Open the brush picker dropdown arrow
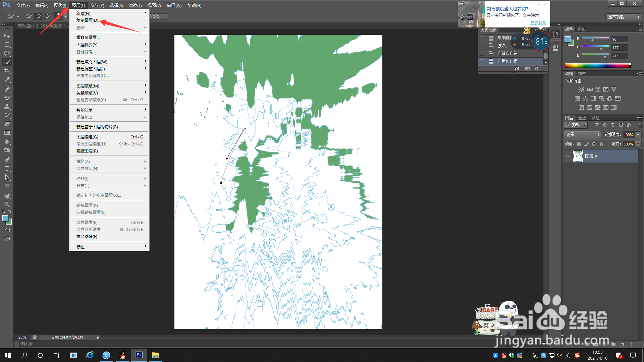The width and height of the screenshot is (644, 362). click(x=65, y=16)
